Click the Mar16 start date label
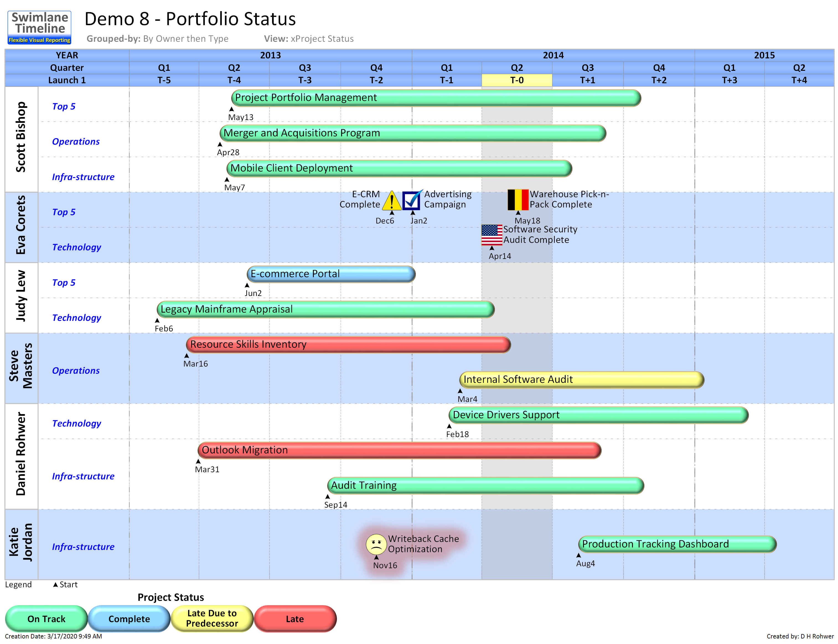 click(x=196, y=364)
